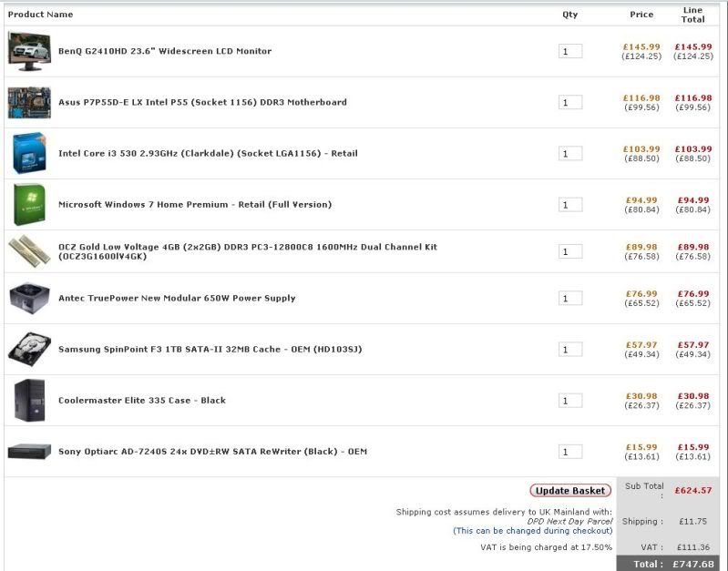Click the Intel Core i3 box thumbnail
728x571 pixels.
pyautogui.click(x=29, y=153)
